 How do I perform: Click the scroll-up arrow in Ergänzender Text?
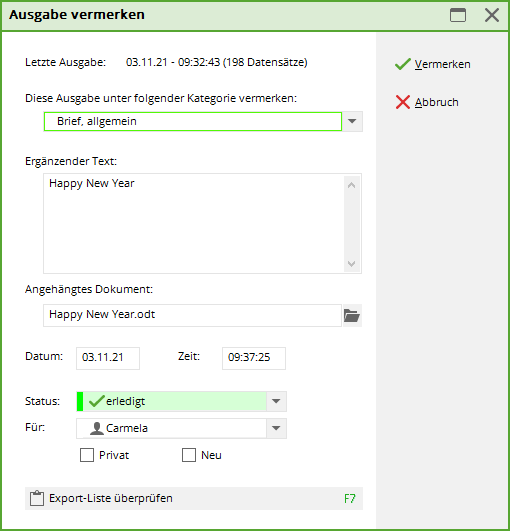coord(352,185)
